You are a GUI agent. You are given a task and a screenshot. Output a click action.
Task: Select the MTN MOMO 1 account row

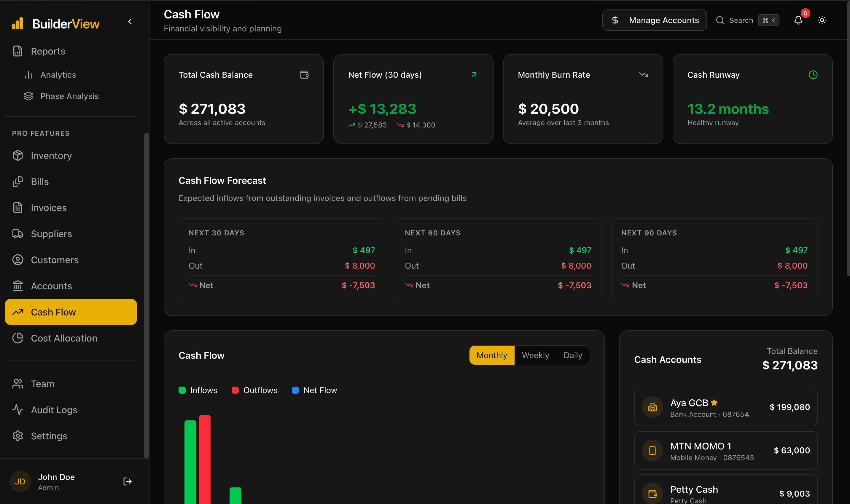click(726, 450)
